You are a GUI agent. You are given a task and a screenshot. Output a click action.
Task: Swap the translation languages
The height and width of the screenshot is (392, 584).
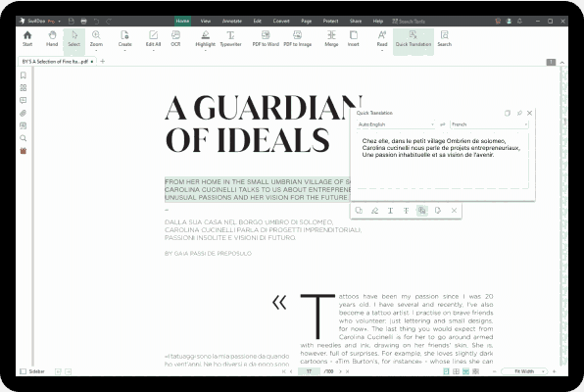click(x=443, y=124)
